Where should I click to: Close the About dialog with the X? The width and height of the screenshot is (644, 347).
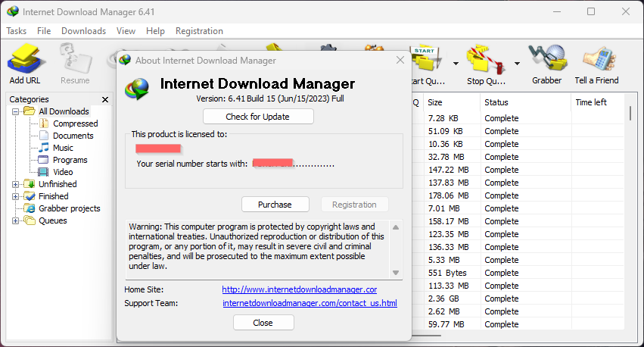pos(400,60)
